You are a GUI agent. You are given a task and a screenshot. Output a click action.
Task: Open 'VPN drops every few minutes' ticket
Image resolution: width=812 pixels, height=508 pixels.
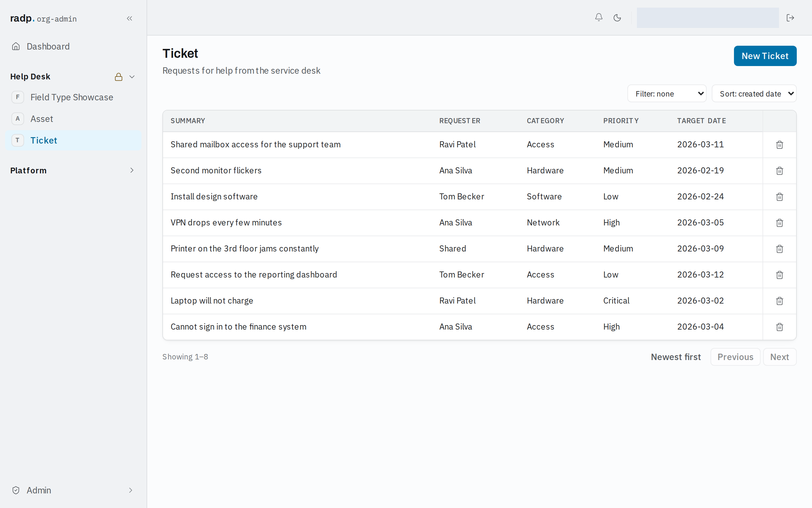[226, 223]
